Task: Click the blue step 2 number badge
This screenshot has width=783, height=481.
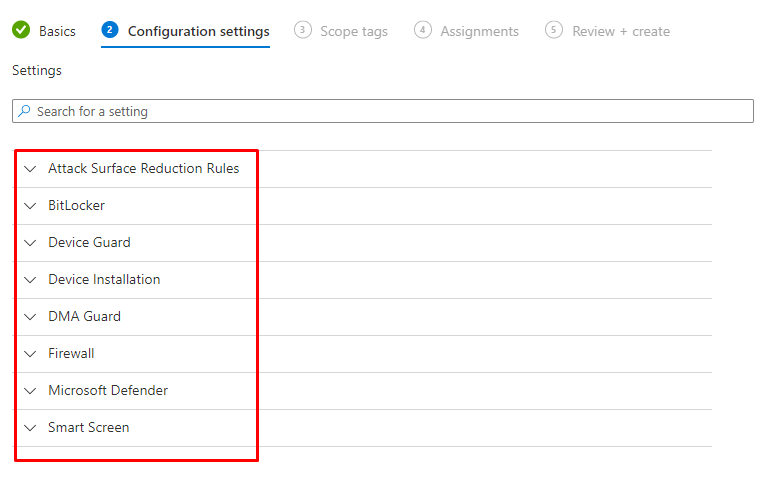Action: click(110, 31)
